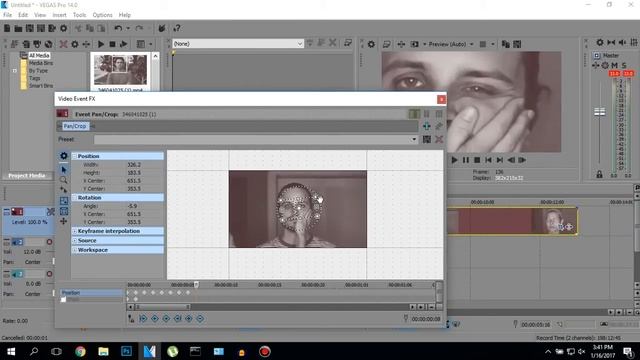Expand the Source section
Viewport: 640px width, 360px height.
pos(75,240)
